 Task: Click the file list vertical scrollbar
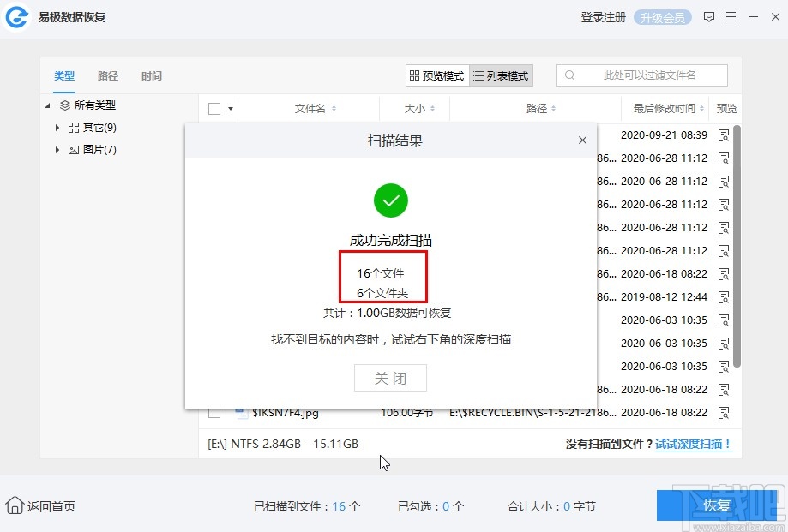[x=737, y=247]
